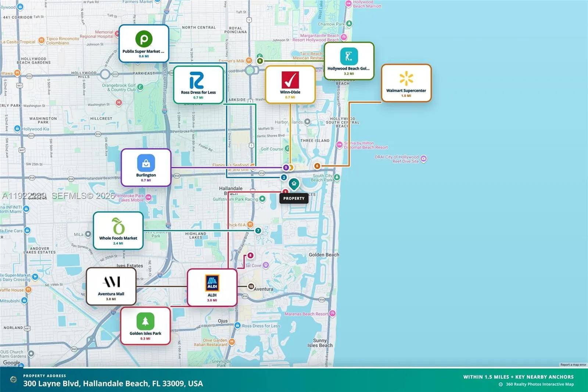Open the Winn-Dixie checkmark logo card

[x=290, y=80]
